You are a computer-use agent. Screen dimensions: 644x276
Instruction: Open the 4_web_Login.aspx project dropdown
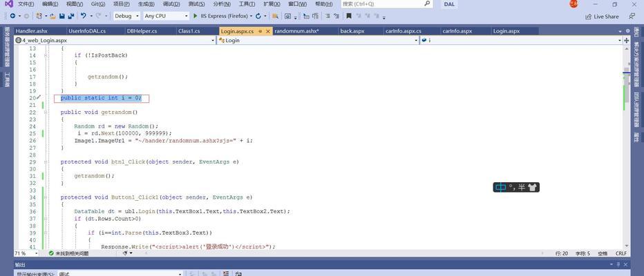pos(115,41)
